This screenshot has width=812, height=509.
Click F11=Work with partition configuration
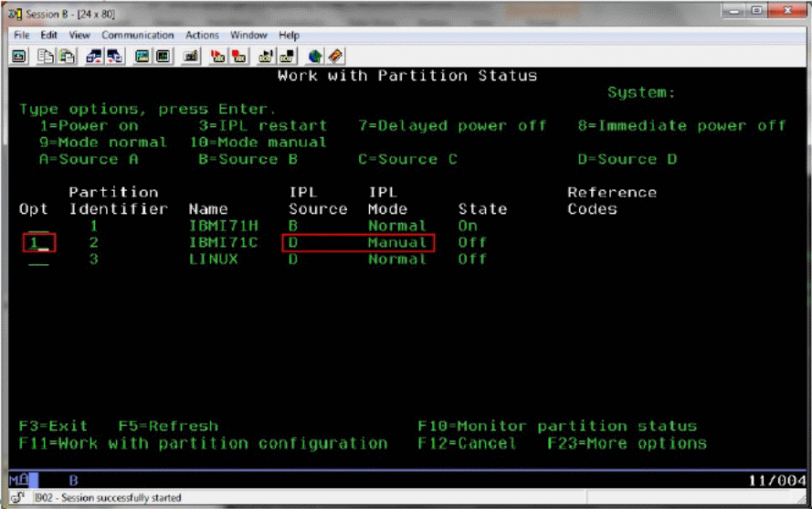click(203, 444)
